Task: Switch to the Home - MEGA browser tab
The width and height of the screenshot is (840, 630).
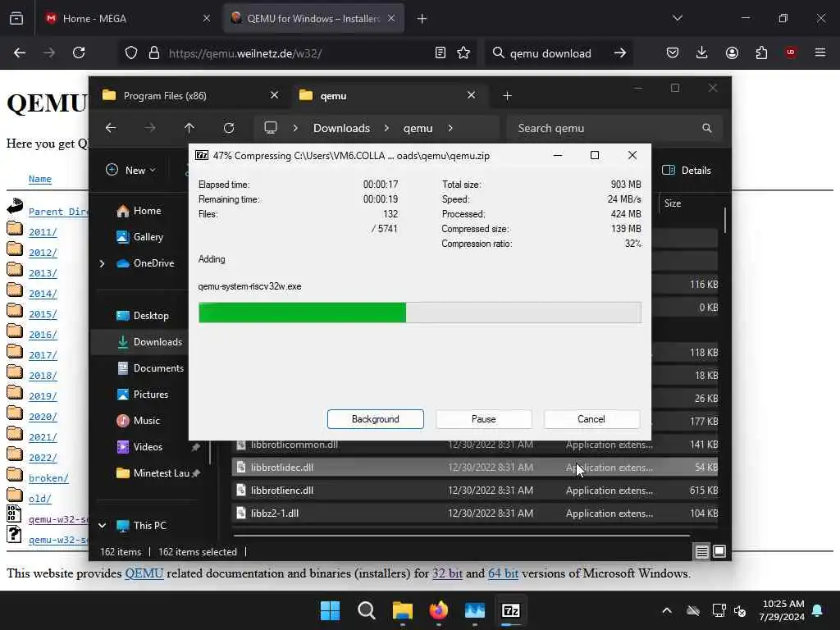Action: click(126, 18)
